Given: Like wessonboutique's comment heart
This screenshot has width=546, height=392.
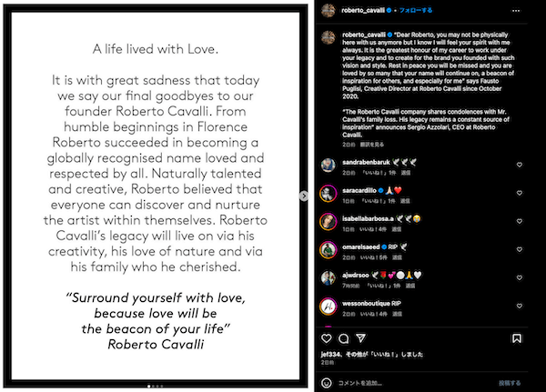Looking at the screenshot, I should point(520,306).
